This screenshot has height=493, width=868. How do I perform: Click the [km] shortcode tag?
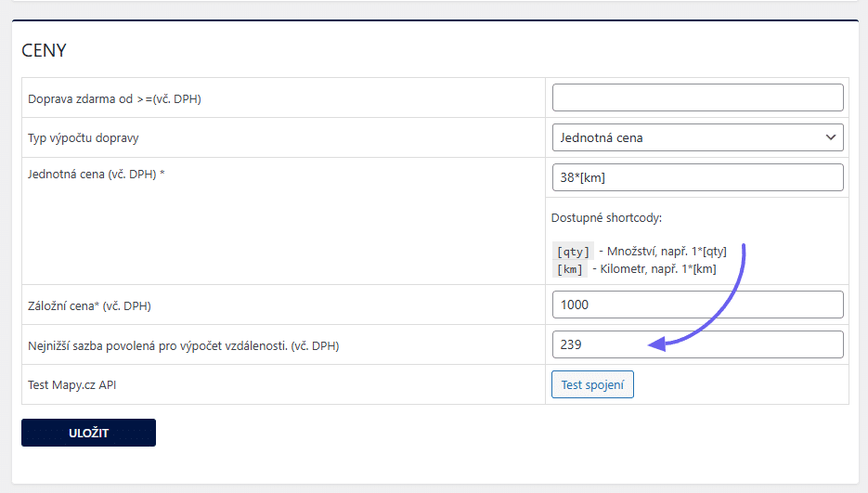(569, 269)
